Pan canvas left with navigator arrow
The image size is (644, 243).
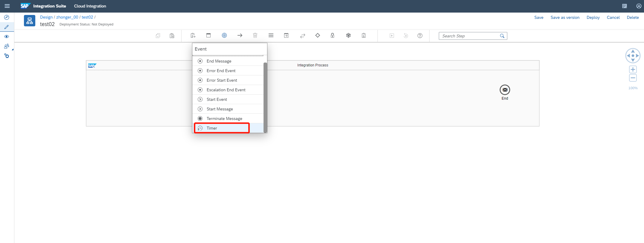click(x=628, y=56)
